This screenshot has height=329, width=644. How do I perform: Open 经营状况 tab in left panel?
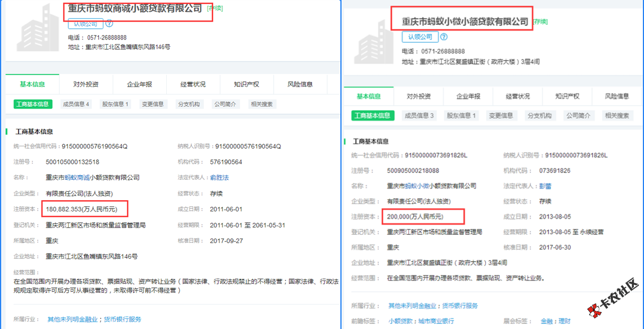(193, 85)
